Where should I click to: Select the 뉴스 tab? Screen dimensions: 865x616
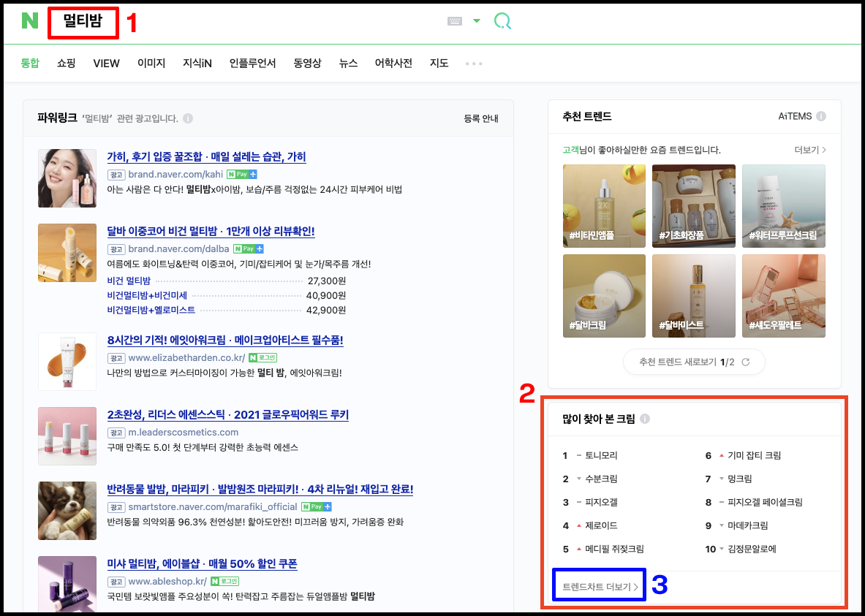tap(348, 63)
